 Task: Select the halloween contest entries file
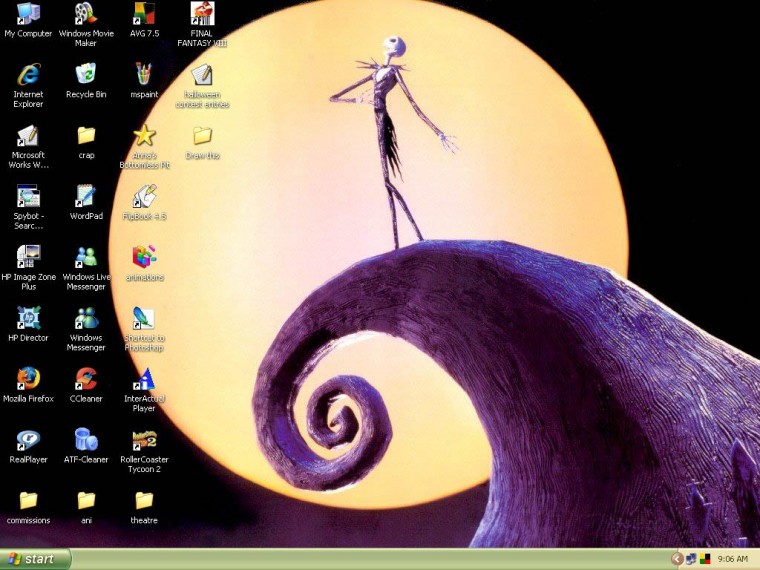[x=202, y=75]
